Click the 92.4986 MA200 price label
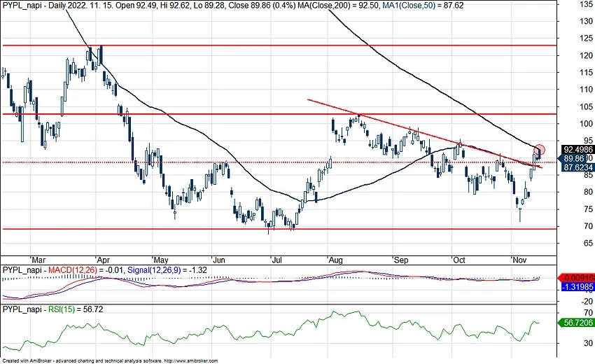This screenshot has width=595, height=364. pos(577,150)
